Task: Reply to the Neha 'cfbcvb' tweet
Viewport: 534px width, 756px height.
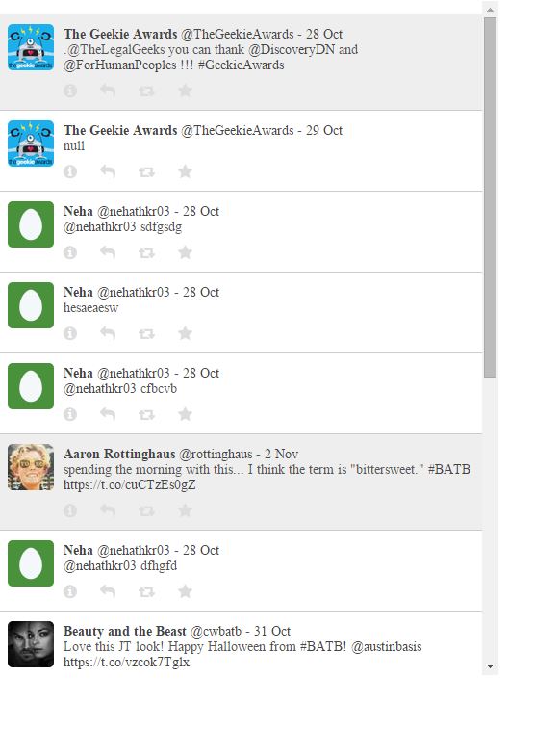Action: click(x=108, y=414)
